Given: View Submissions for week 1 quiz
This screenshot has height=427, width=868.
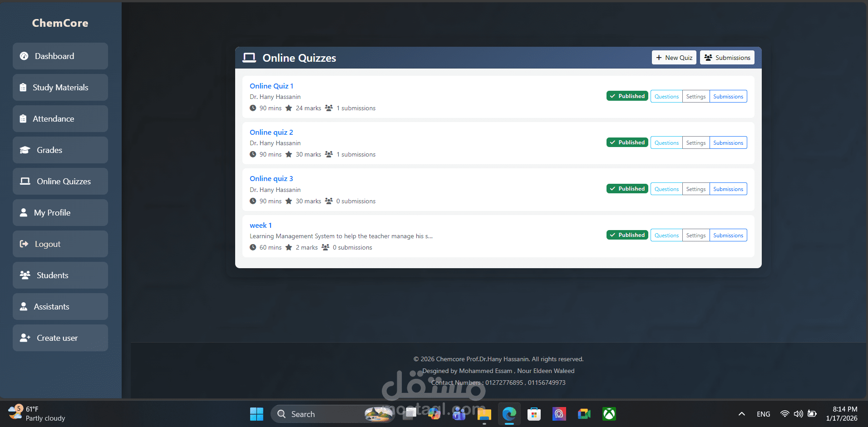Looking at the screenshot, I should tap(728, 235).
